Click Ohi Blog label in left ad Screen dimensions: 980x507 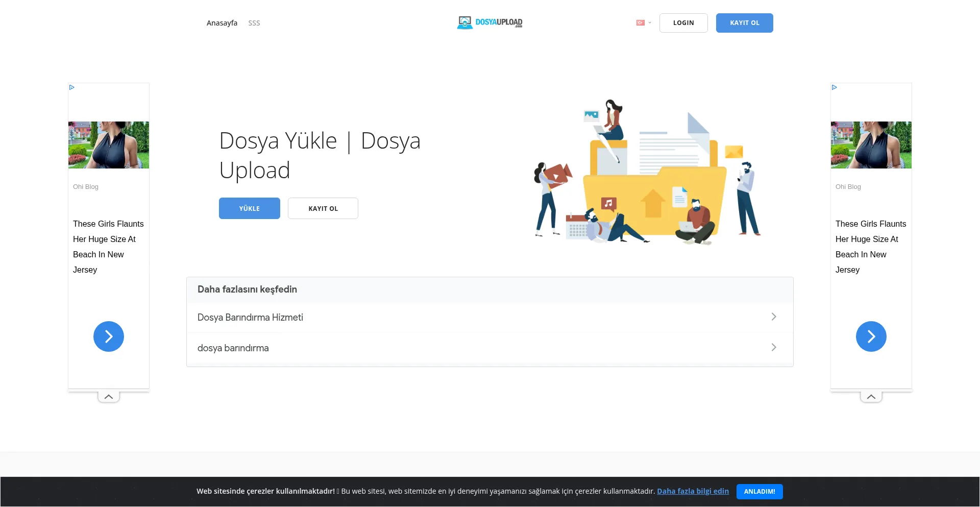[86, 187]
